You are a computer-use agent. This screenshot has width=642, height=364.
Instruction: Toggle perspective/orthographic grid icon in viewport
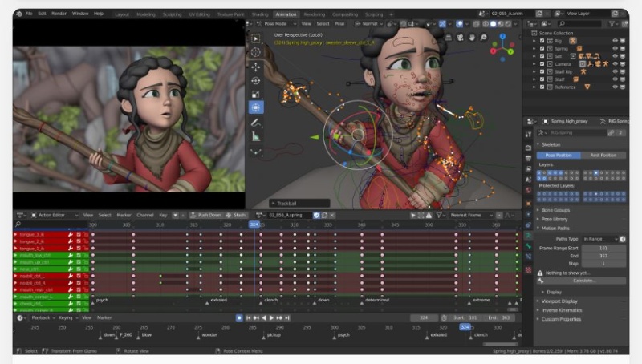point(449,38)
